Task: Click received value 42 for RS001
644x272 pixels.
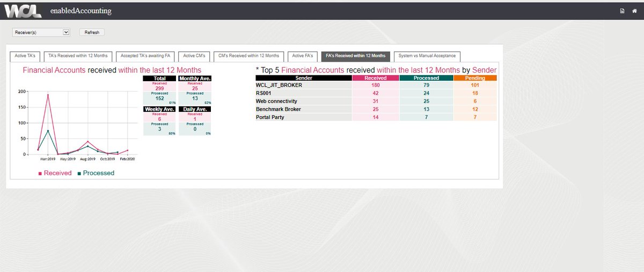Action: tap(376, 93)
